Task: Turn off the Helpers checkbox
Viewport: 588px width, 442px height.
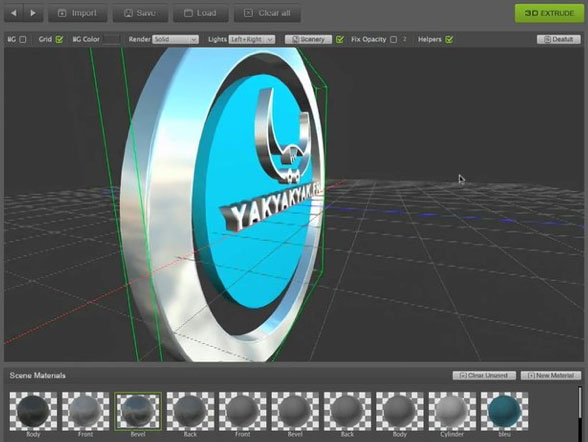Action: tap(449, 39)
